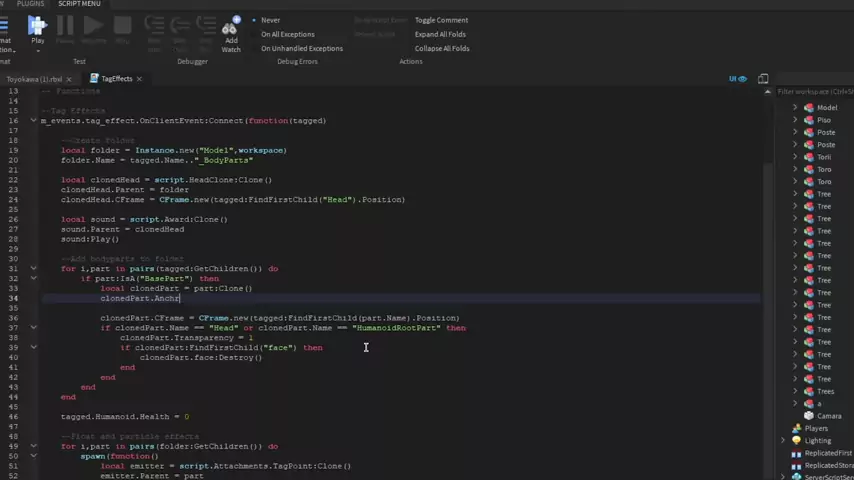Click the Play test button
The width and height of the screenshot is (854, 480).
point(37,28)
